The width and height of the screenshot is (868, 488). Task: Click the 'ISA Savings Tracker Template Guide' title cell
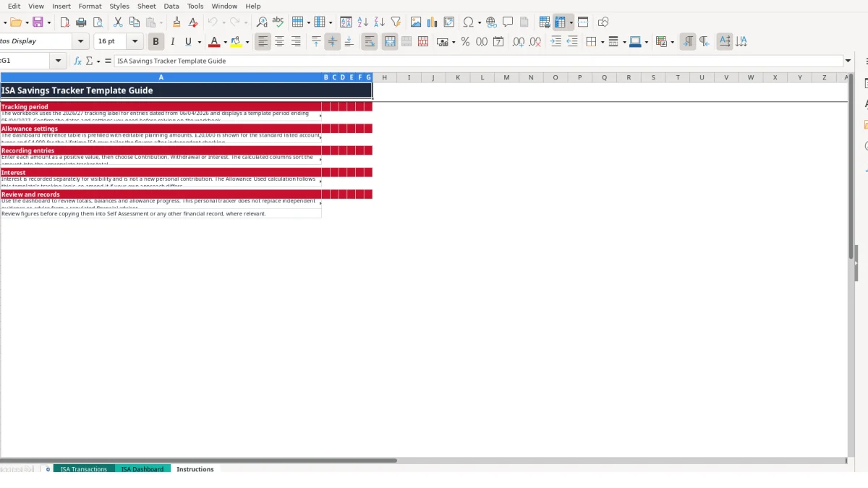186,90
